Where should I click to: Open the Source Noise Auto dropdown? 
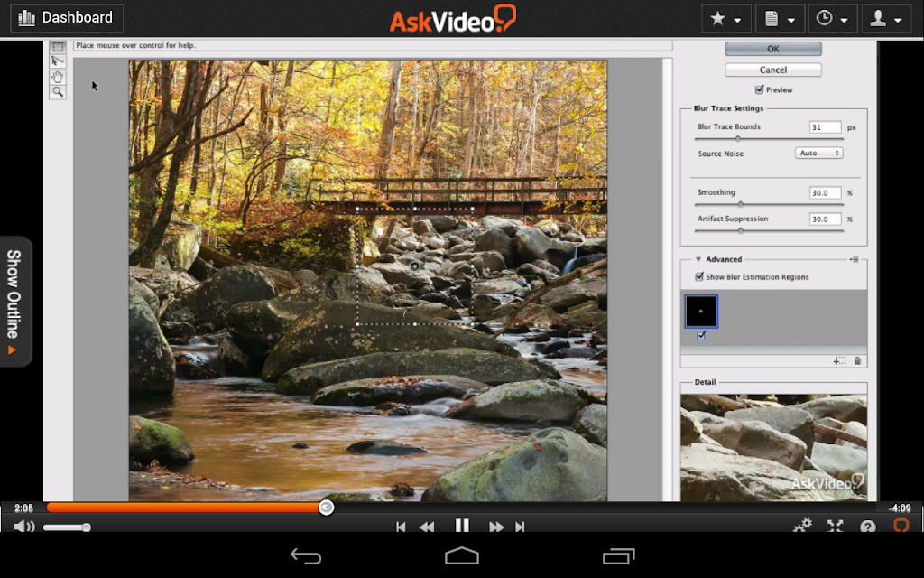(x=819, y=153)
